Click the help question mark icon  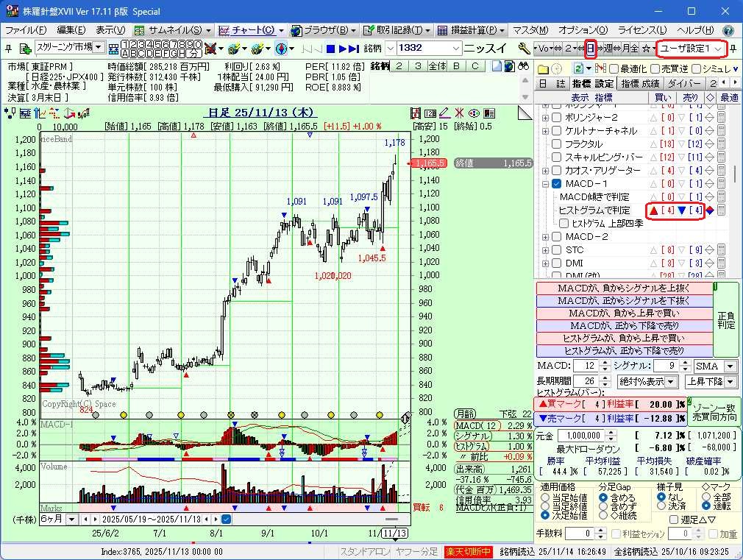pos(728,30)
